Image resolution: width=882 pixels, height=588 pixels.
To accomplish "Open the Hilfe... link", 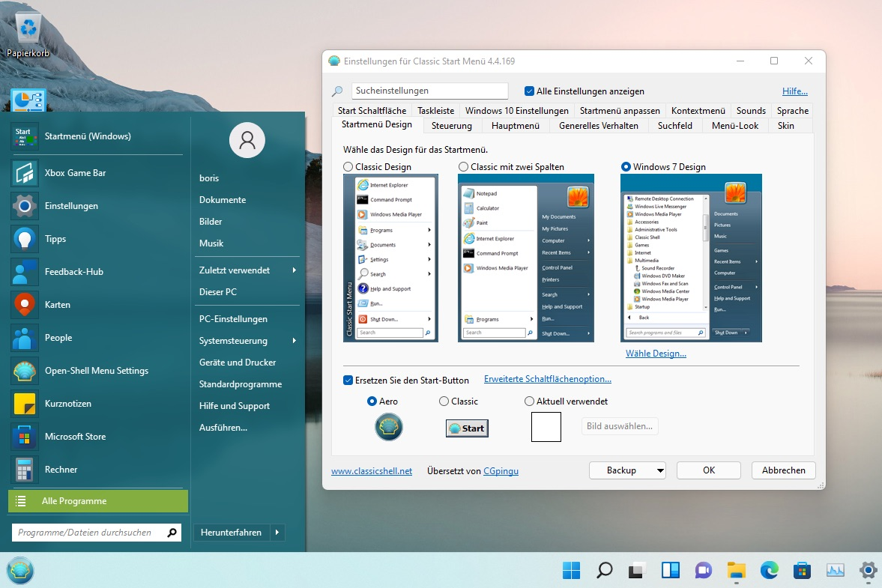I will (795, 91).
